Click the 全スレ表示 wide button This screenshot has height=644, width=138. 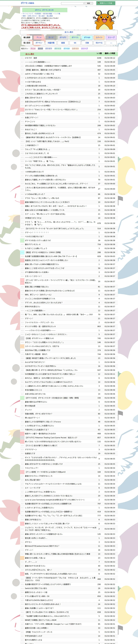(69, 32)
